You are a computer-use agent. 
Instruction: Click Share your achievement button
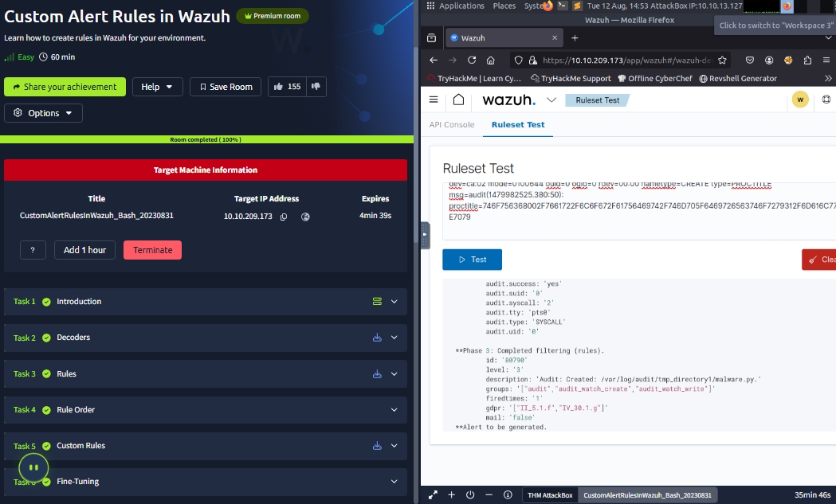pos(65,86)
